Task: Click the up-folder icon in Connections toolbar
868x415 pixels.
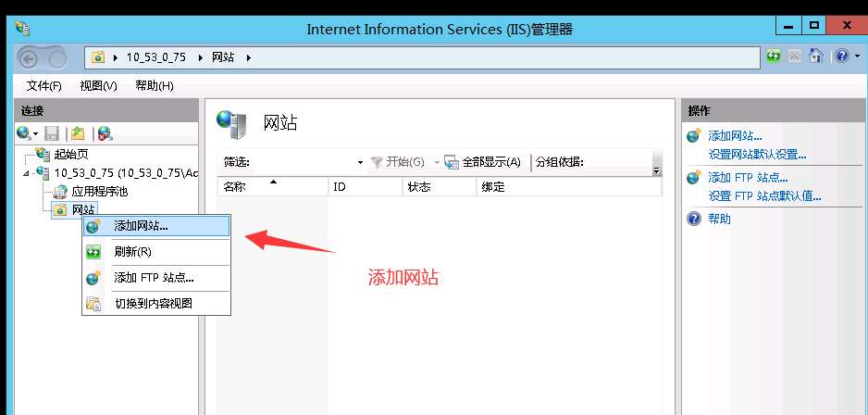Action: click(x=79, y=133)
